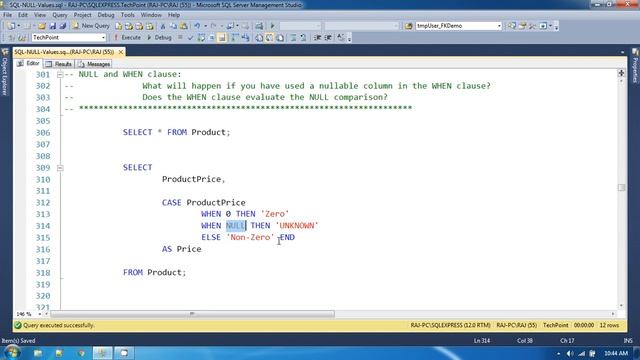Click the Activity Monitor icon
The height and width of the screenshot is (360, 640).
click(259, 26)
